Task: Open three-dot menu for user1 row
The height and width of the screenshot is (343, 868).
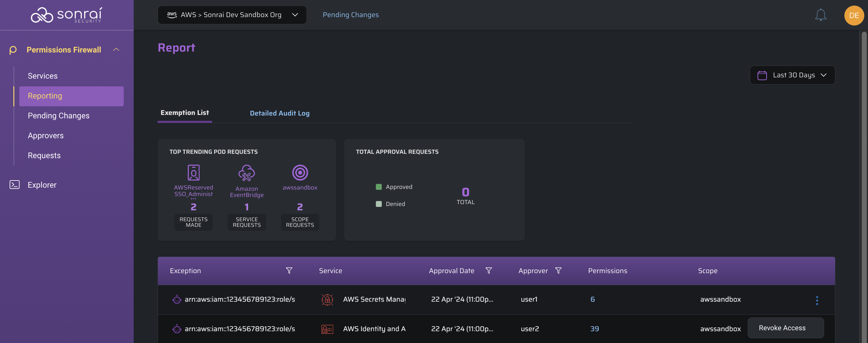Action: pos(817,300)
